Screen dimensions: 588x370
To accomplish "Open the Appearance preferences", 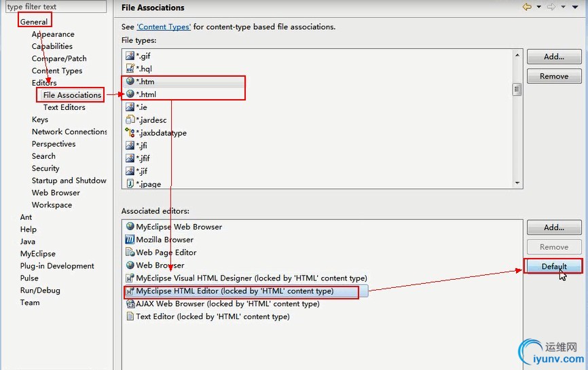I will click(53, 34).
